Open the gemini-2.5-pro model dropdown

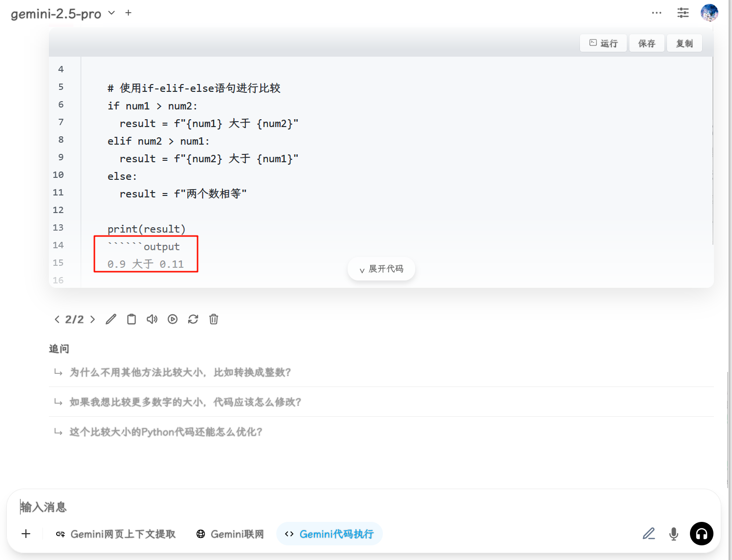[63, 14]
